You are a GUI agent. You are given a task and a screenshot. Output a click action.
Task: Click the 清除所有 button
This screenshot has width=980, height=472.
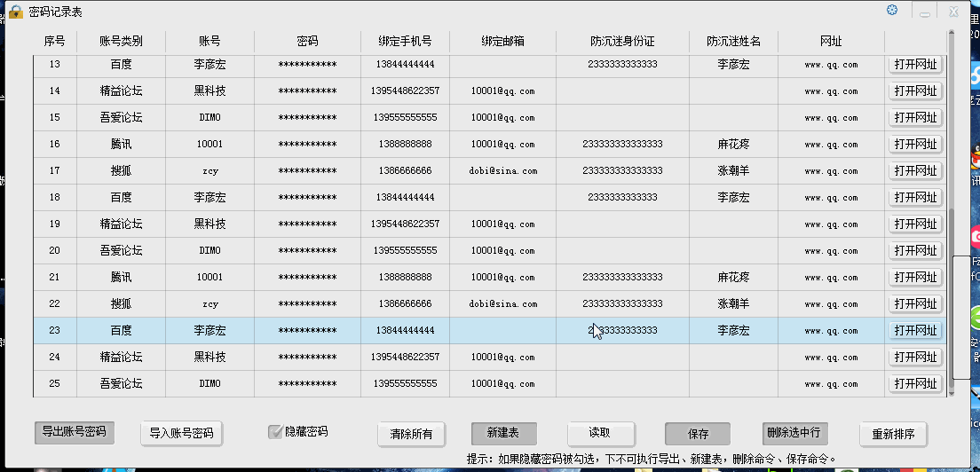click(x=411, y=434)
